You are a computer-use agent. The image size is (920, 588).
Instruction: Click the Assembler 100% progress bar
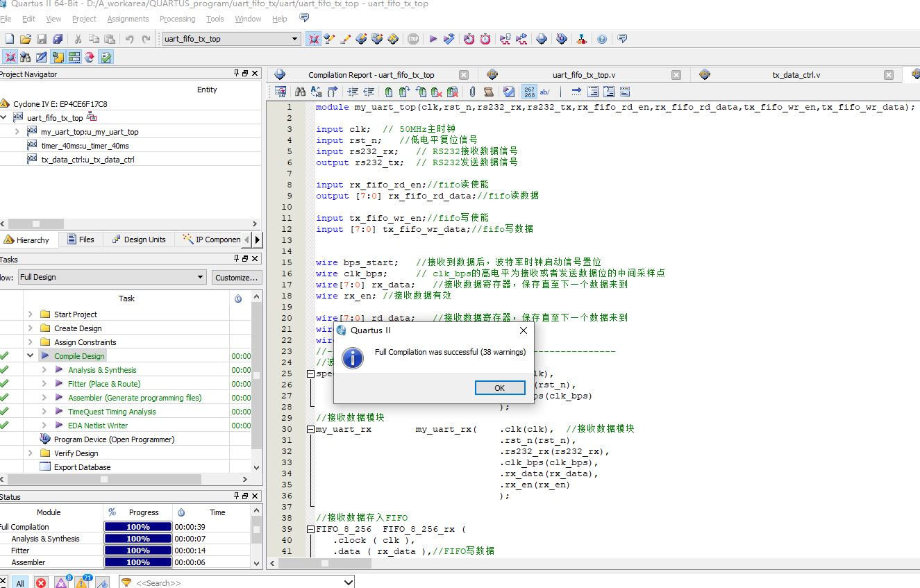137,562
